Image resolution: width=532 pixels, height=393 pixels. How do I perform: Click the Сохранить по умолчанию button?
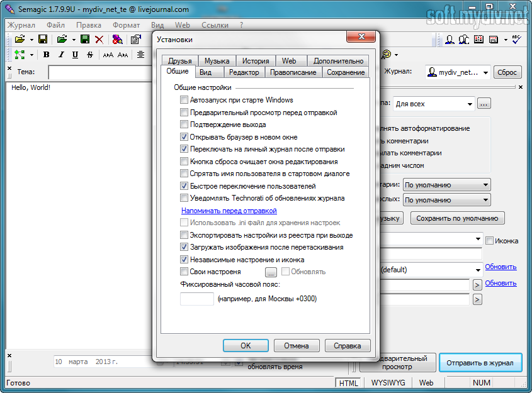pos(457,218)
